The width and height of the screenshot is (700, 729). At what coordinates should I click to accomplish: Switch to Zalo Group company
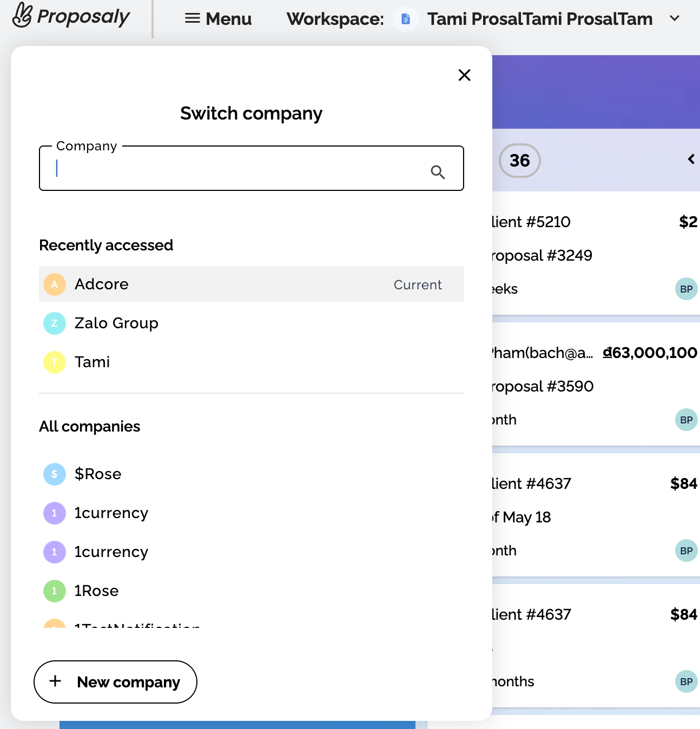pos(252,323)
